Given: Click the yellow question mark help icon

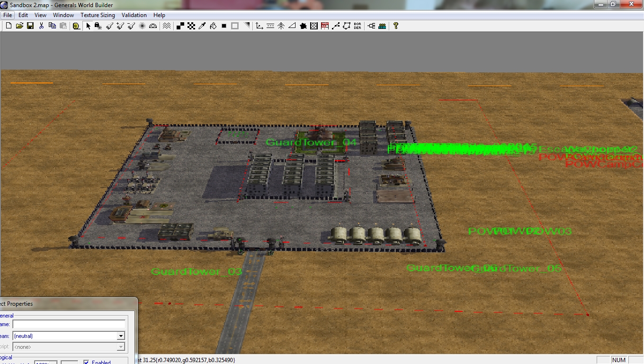Looking at the screenshot, I should coord(396,26).
